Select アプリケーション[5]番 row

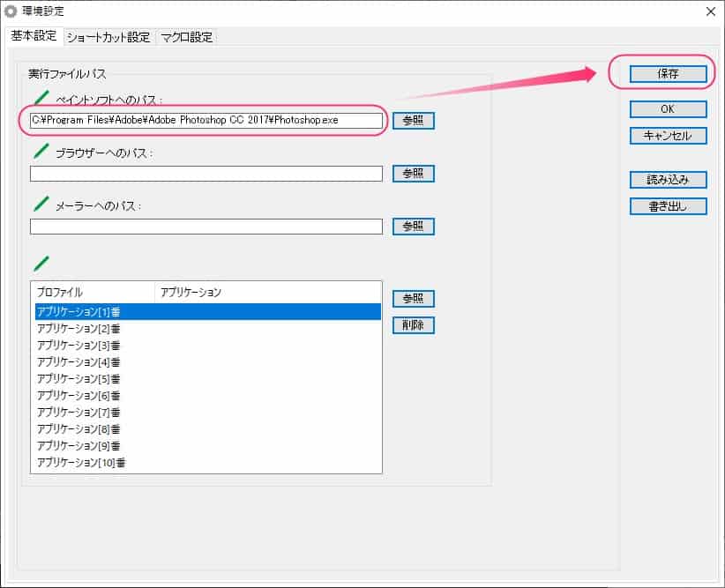click(207, 378)
